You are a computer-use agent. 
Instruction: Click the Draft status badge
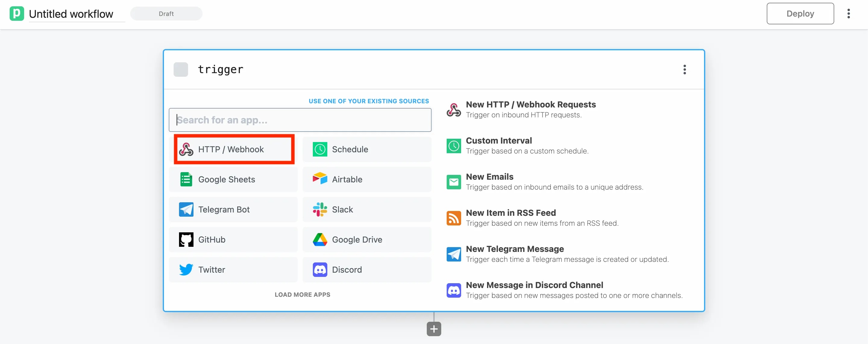point(166,14)
